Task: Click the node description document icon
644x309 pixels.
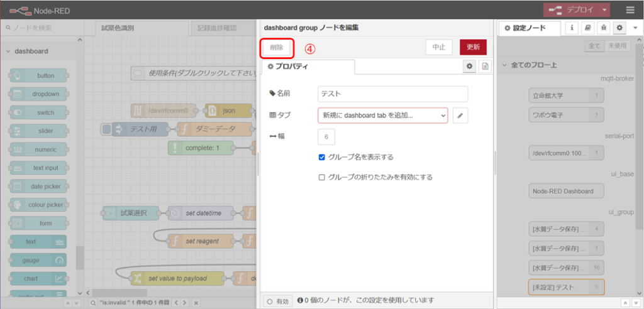Action: 485,66
